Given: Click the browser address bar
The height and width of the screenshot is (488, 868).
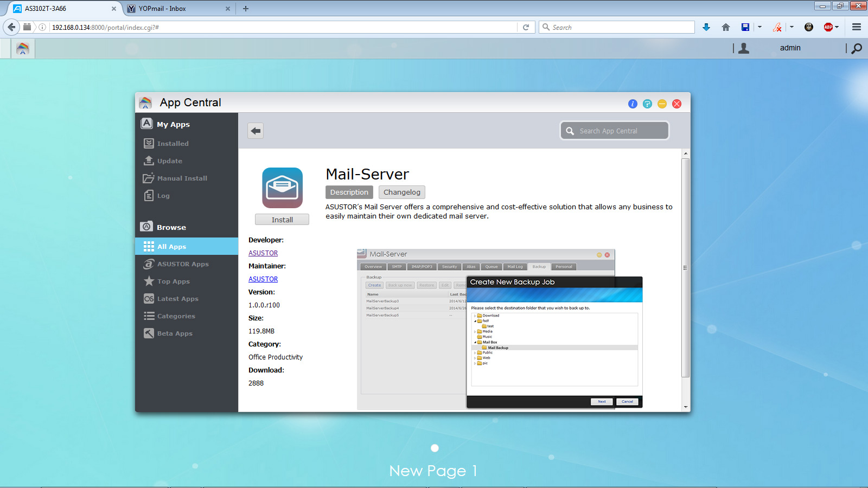Looking at the screenshot, I should pyautogui.click(x=284, y=27).
